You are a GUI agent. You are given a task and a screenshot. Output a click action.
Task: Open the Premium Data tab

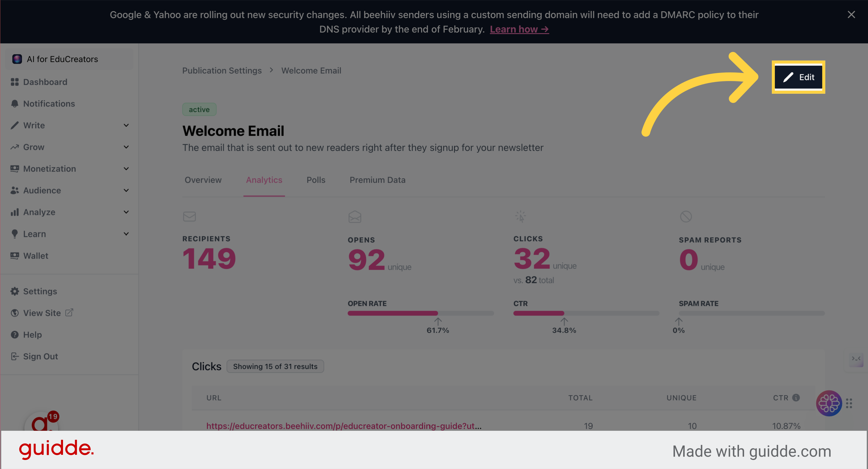[377, 180]
